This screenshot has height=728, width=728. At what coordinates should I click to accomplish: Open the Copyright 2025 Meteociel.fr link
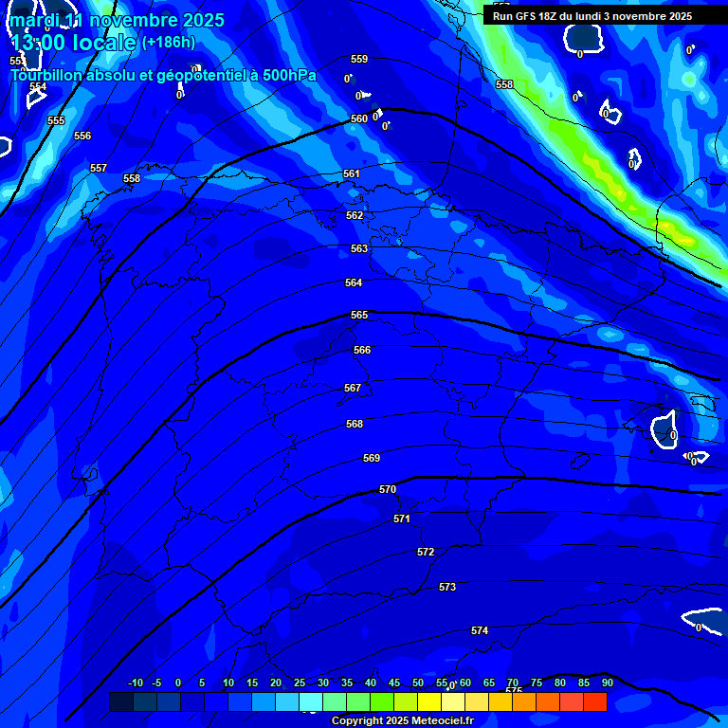coord(402,721)
